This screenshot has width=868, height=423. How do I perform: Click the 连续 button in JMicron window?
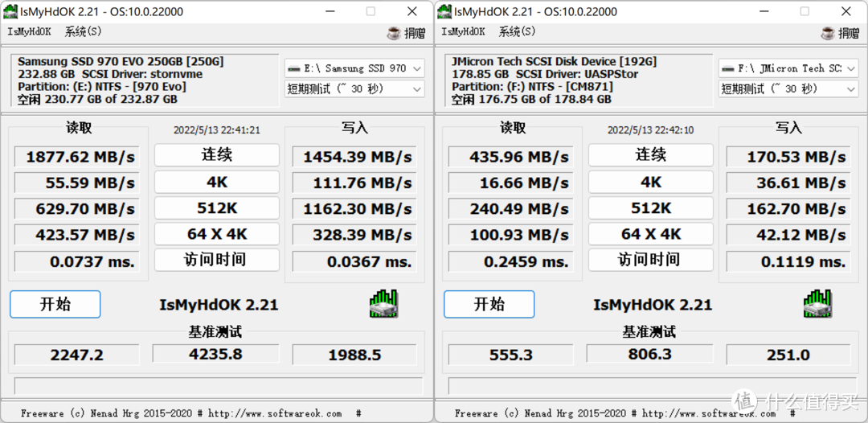point(651,155)
